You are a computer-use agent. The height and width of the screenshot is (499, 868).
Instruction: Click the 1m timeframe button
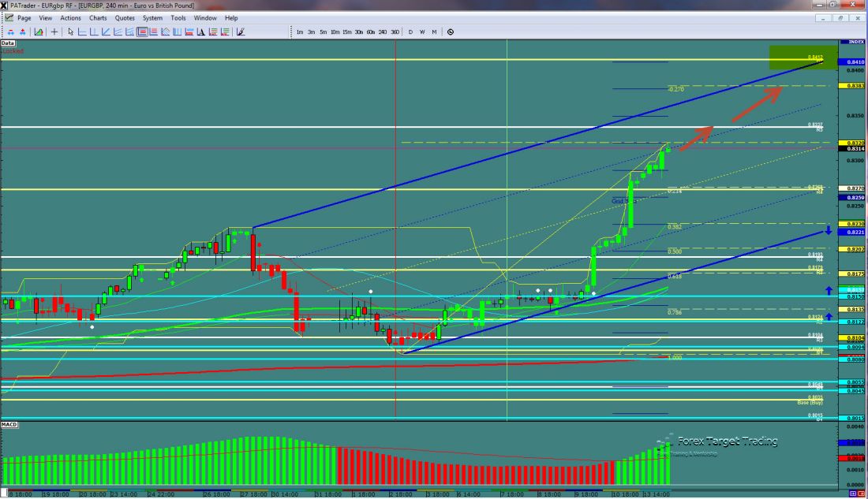click(300, 32)
